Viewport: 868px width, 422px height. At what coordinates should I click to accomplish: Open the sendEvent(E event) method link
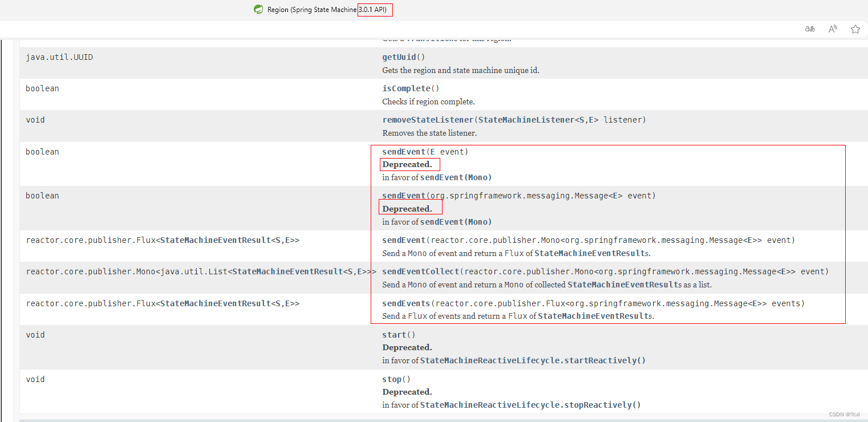(x=404, y=152)
